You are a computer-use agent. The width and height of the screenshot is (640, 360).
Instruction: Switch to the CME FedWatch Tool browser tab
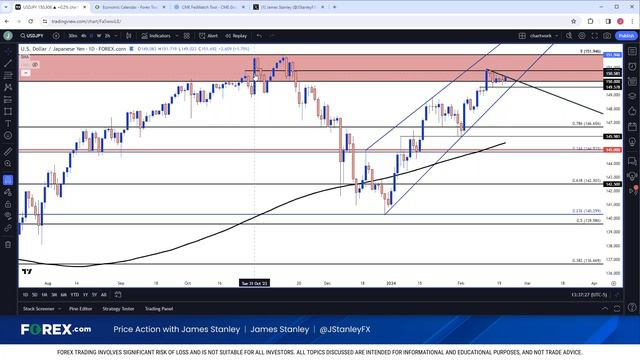click(209, 7)
